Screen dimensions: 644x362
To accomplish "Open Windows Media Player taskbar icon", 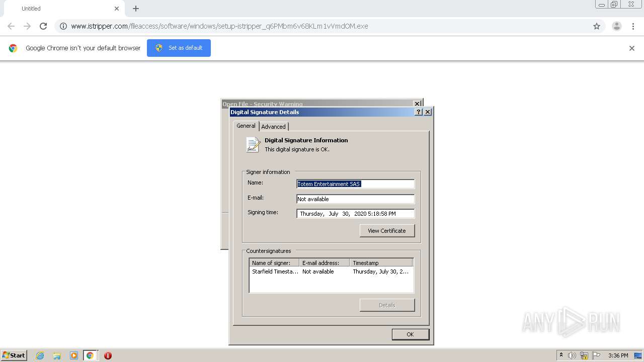I will coord(73,355).
